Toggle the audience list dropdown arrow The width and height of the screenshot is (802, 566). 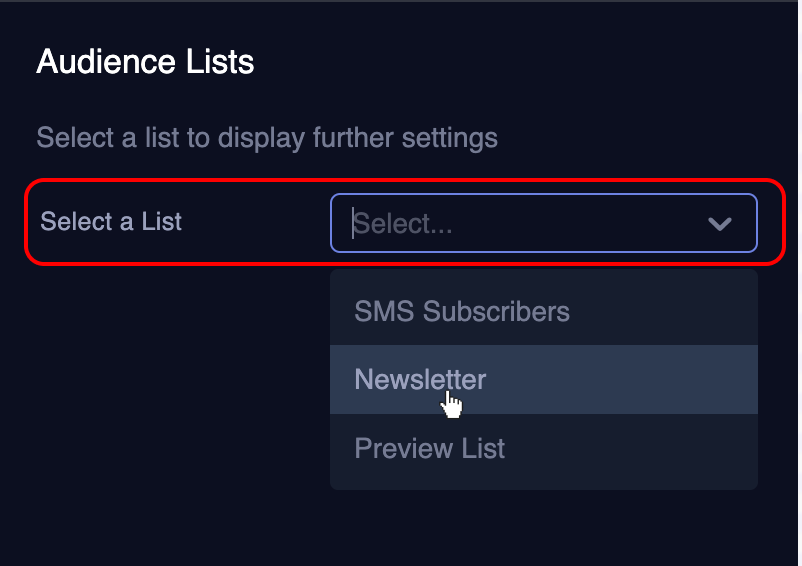pyautogui.click(x=720, y=223)
